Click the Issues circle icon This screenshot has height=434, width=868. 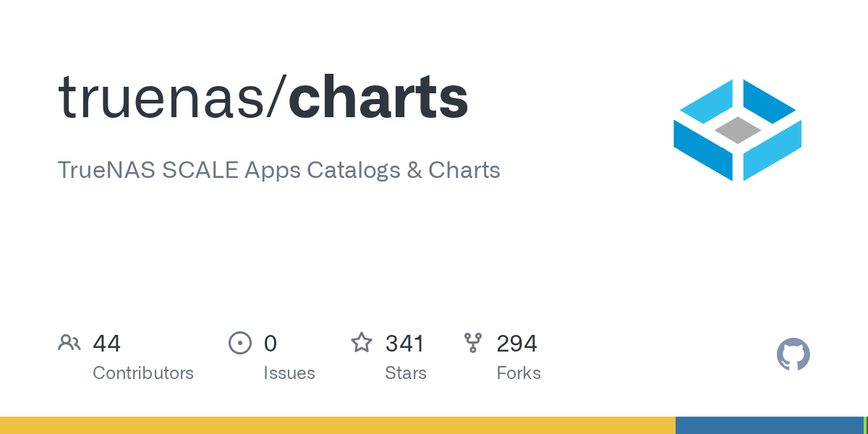pyautogui.click(x=239, y=343)
